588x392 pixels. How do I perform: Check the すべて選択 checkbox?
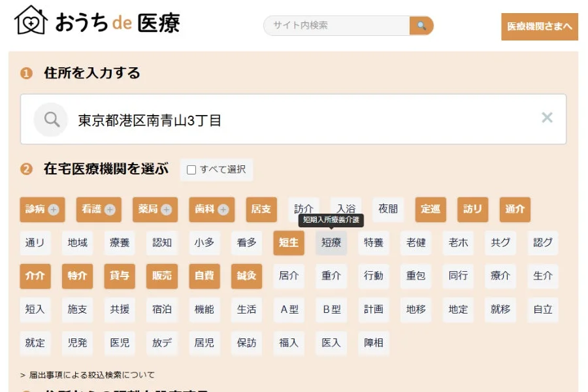191,170
